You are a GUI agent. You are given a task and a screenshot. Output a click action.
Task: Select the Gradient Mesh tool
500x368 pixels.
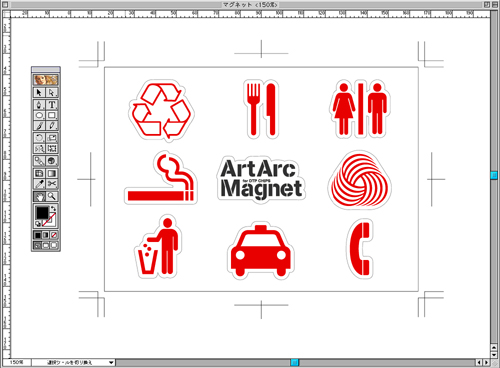point(39,173)
